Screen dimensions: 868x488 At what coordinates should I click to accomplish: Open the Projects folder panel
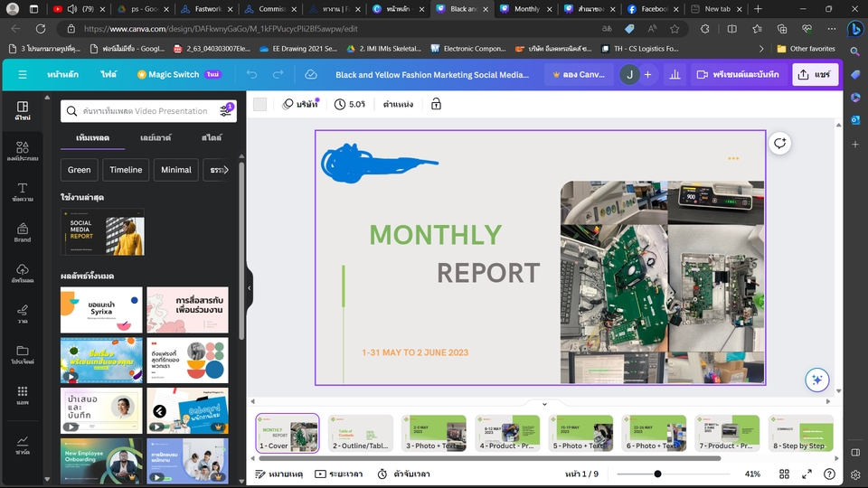pos(22,354)
